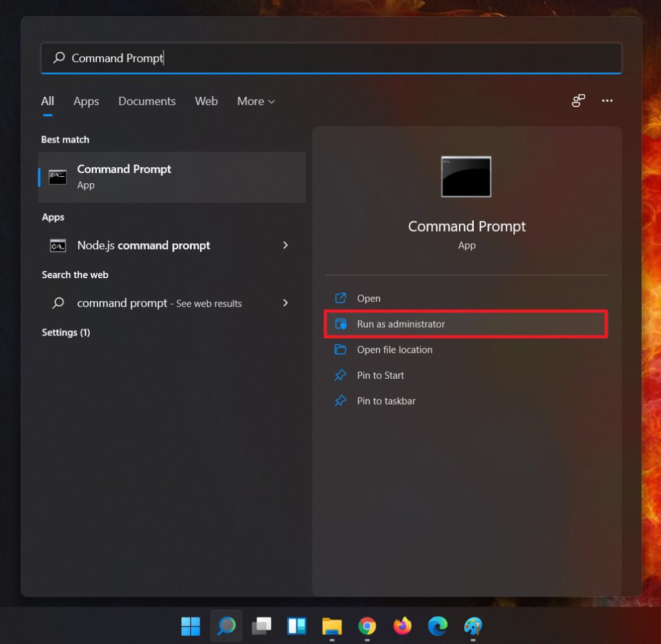
Task: Click the Open icon in details pane
Action: click(x=340, y=298)
